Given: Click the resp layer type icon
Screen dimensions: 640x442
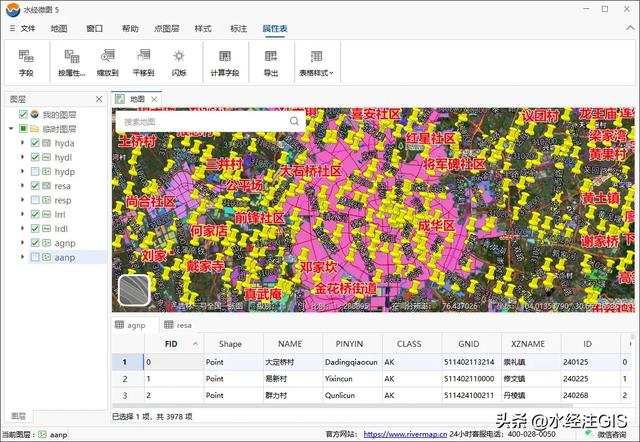Looking at the screenshot, I should pos(47,200).
